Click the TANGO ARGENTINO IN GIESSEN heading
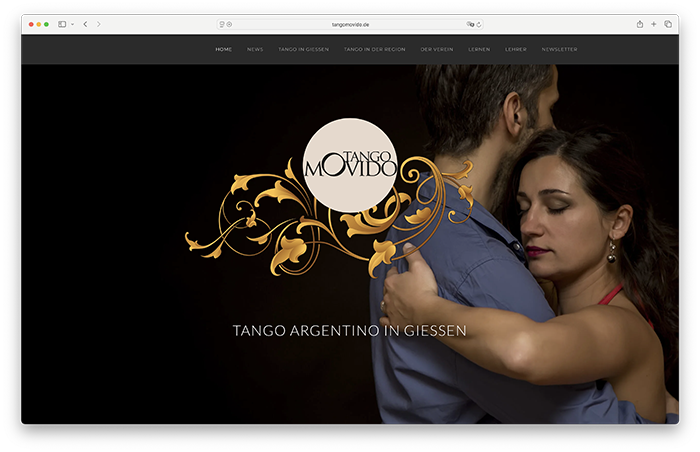 click(x=350, y=331)
